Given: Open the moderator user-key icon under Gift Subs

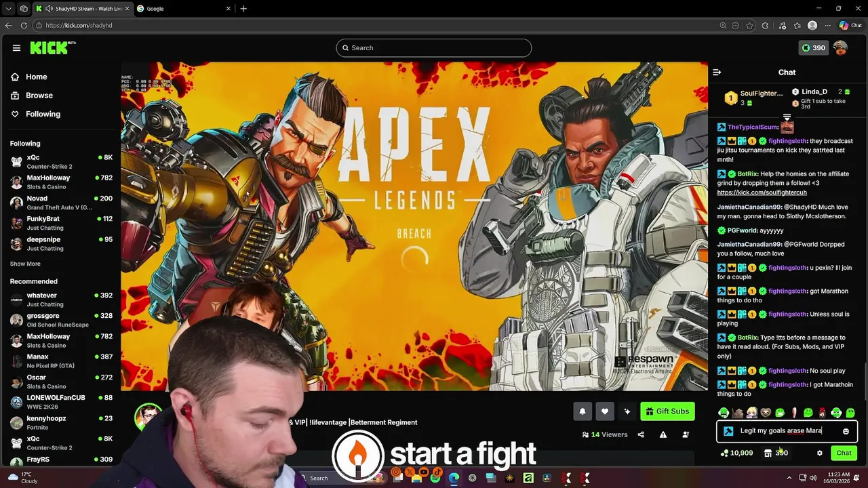Looking at the screenshot, I should pos(686,434).
